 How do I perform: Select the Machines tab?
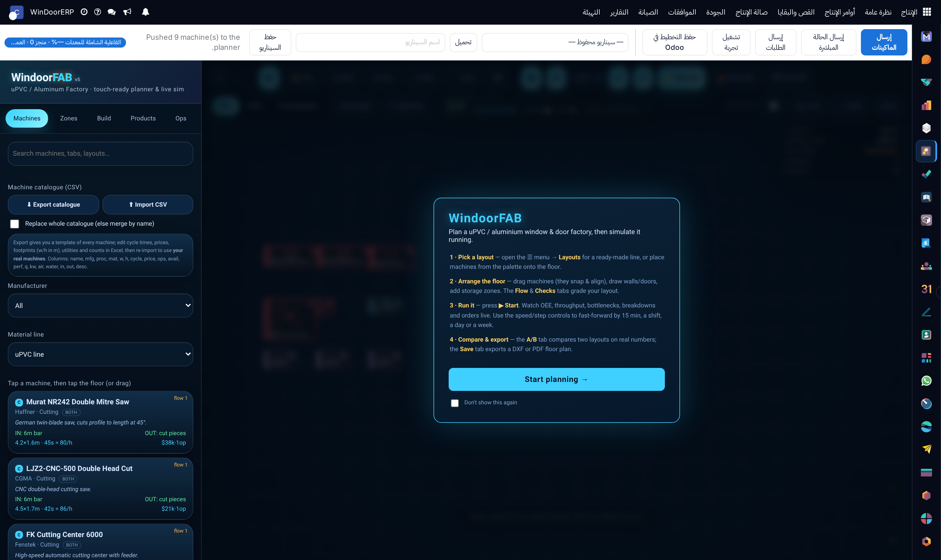pyautogui.click(x=27, y=118)
